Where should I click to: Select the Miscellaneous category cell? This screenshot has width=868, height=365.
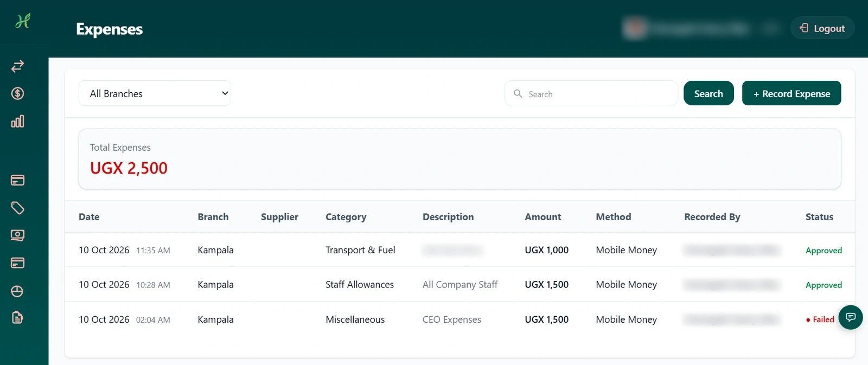(x=355, y=319)
